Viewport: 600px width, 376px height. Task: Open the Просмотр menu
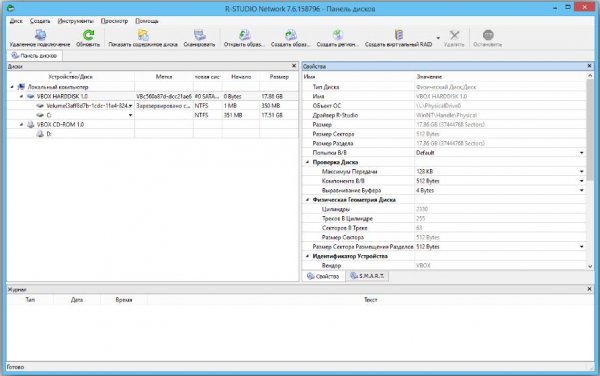[114, 21]
